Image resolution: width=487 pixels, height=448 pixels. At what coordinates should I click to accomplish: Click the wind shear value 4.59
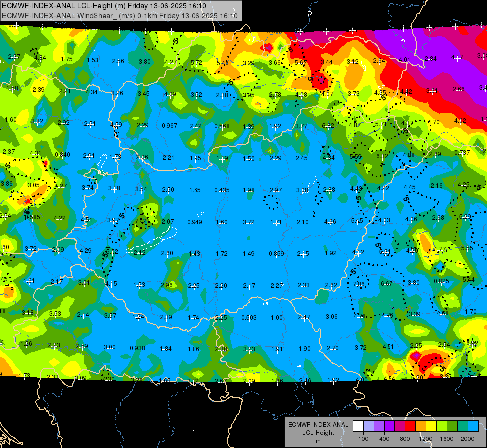116,125
